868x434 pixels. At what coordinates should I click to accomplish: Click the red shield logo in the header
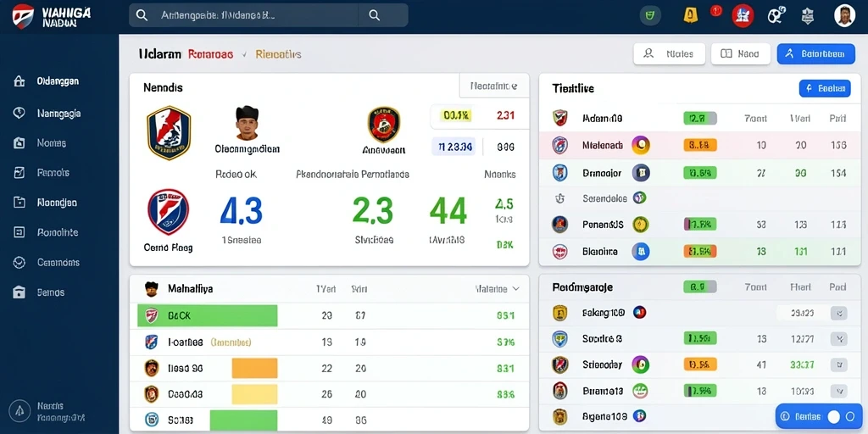click(x=23, y=15)
